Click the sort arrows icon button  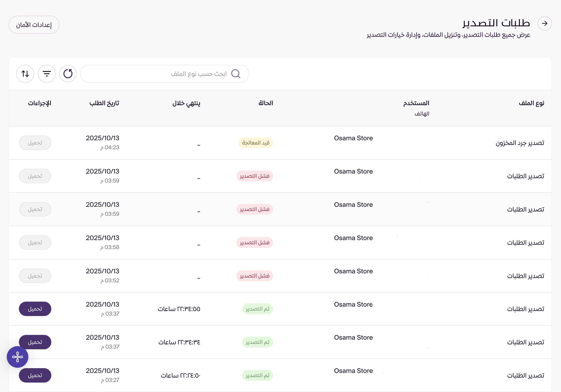[x=25, y=73]
